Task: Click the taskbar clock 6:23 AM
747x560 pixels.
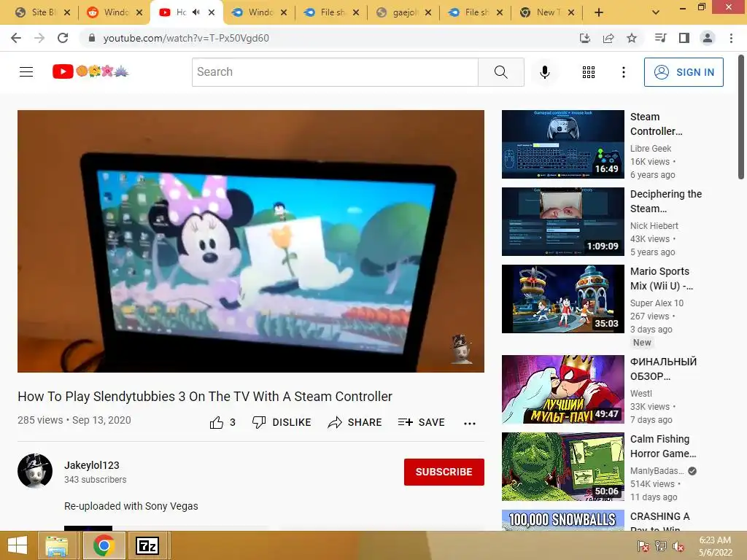Action: tap(715, 546)
